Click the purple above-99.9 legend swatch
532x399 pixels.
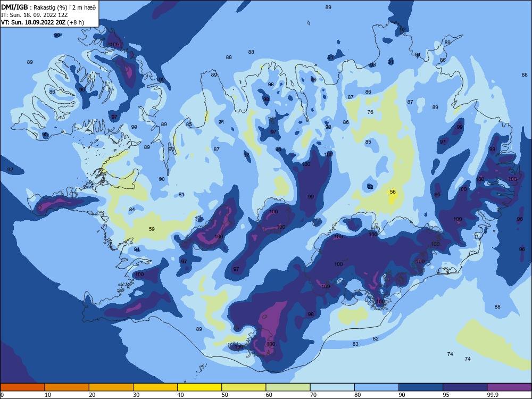pyautogui.click(x=509, y=387)
